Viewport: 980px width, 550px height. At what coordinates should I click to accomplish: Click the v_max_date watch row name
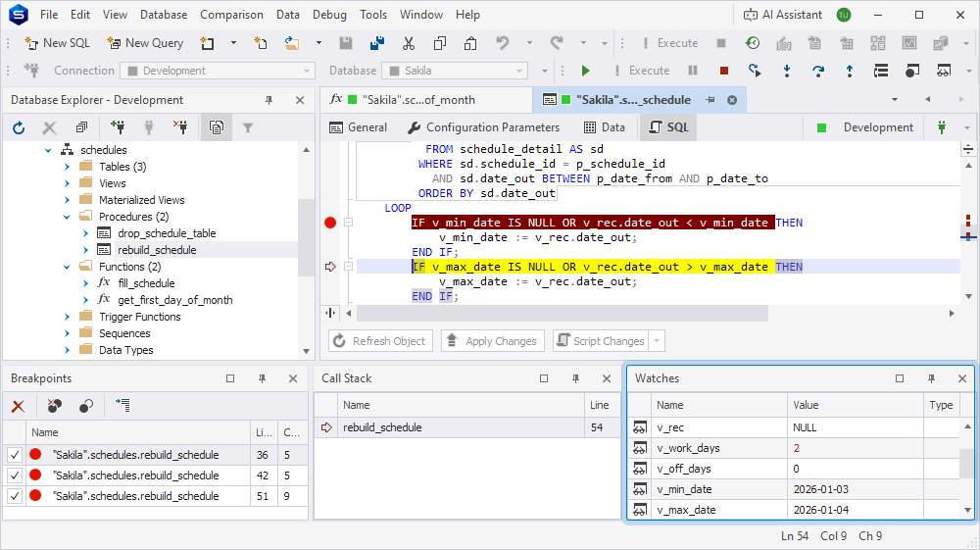686,510
